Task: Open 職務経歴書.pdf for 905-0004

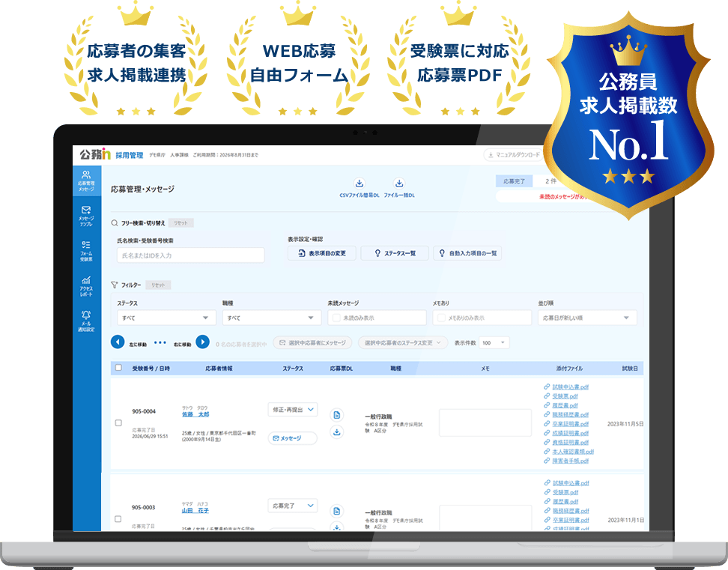Action: click(570, 414)
